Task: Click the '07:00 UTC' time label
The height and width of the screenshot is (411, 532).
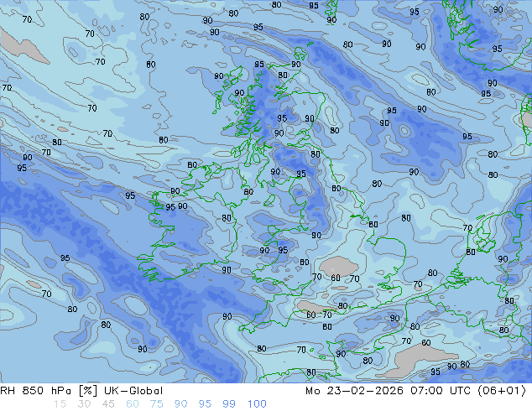Action: tap(441, 391)
